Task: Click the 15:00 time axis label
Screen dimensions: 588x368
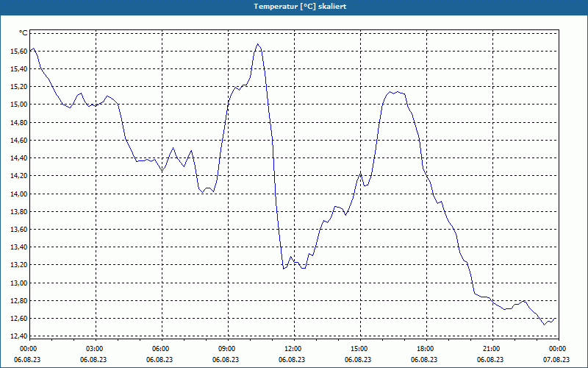Action: 359,349
